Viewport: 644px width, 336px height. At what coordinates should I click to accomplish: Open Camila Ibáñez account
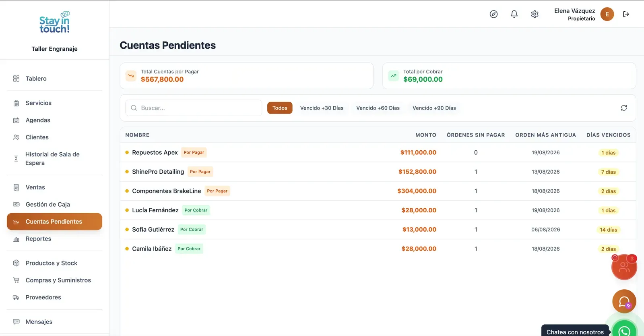(x=378, y=249)
